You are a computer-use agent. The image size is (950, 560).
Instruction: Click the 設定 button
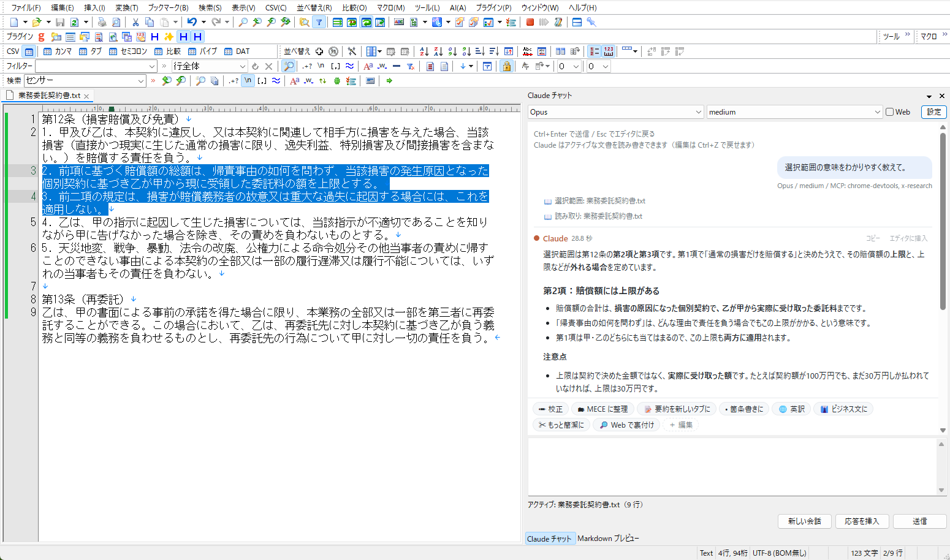[934, 112]
